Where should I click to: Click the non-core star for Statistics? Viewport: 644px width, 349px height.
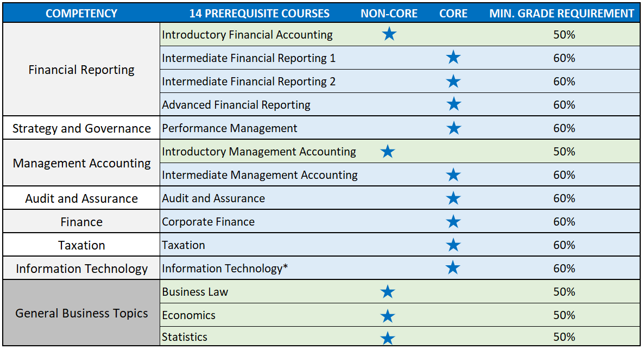pos(388,338)
